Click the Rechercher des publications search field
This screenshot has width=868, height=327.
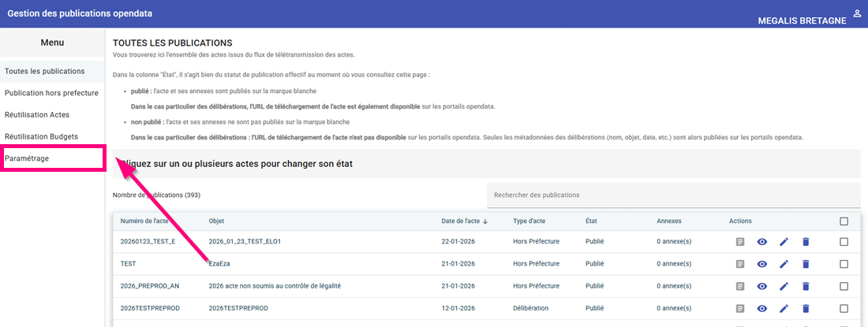[x=672, y=195]
